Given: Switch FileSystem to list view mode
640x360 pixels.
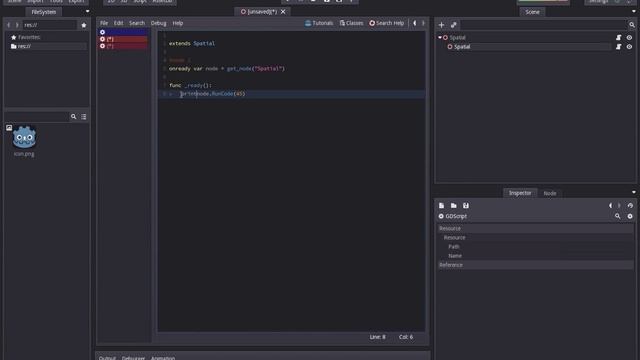Looking at the screenshot, I should tap(84, 117).
